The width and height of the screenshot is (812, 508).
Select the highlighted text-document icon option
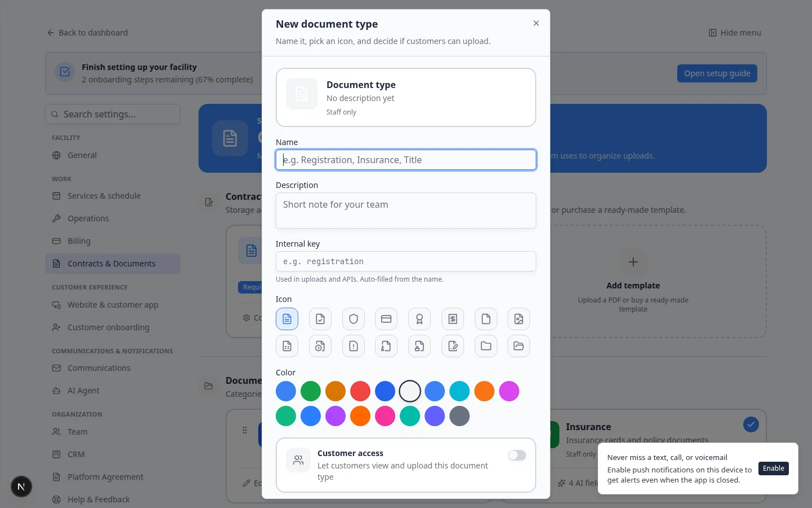tap(287, 319)
